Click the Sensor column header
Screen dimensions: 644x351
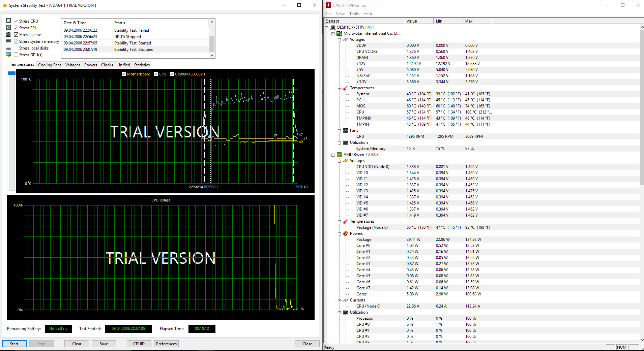(363, 21)
